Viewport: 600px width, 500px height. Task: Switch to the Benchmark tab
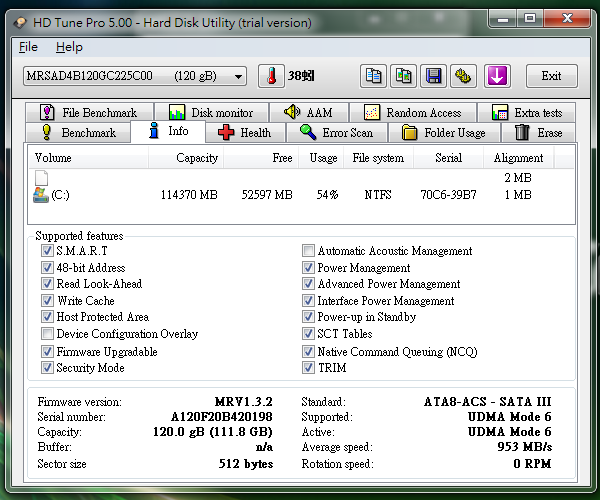[78, 133]
